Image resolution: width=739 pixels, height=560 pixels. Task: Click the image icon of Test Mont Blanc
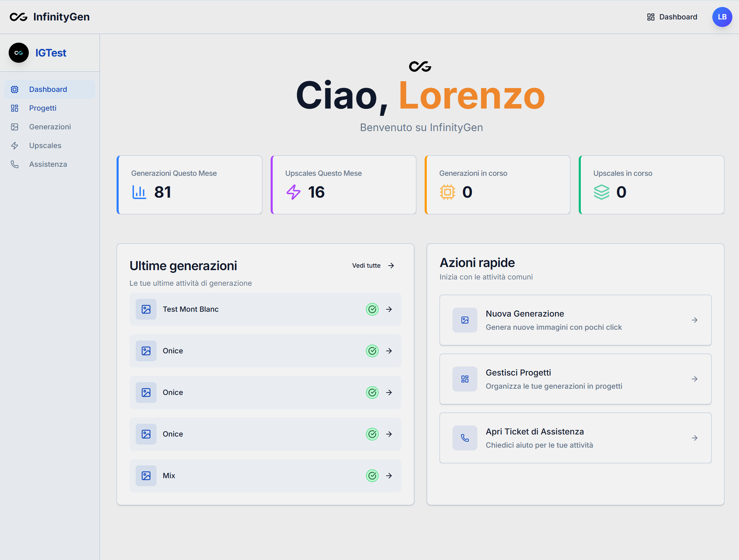tap(146, 309)
